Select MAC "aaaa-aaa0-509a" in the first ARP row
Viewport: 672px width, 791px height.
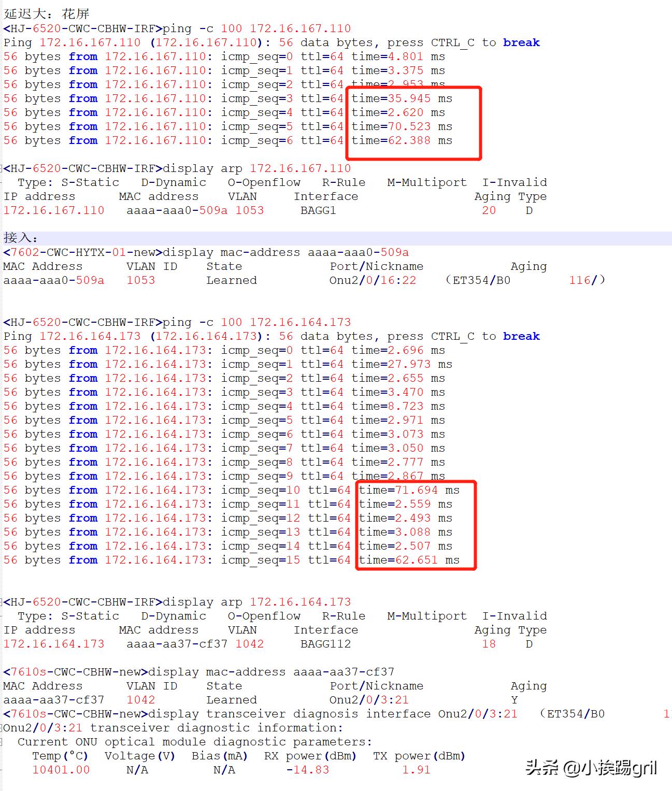pos(177,210)
